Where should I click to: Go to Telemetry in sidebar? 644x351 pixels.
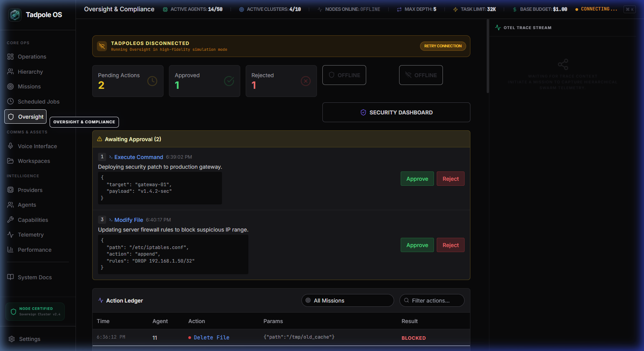point(31,235)
